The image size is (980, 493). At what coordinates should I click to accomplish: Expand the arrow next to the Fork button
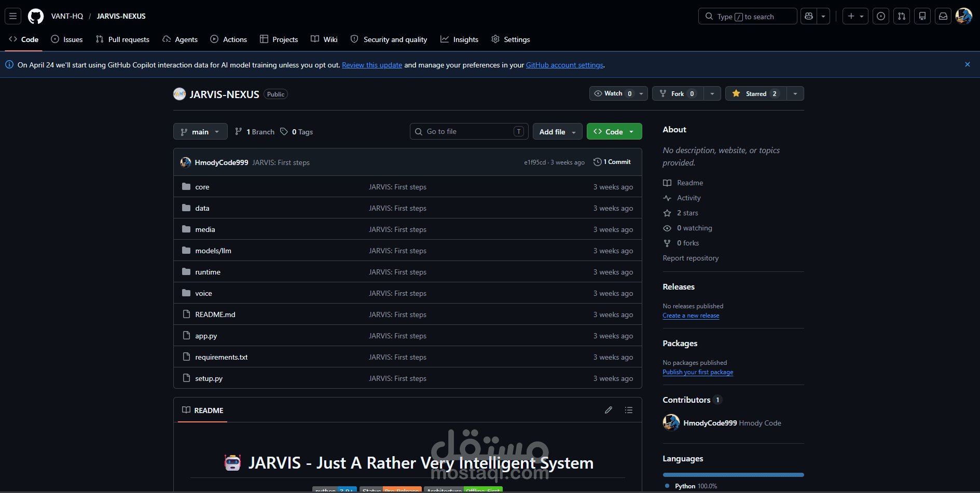click(x=712, y=93)
